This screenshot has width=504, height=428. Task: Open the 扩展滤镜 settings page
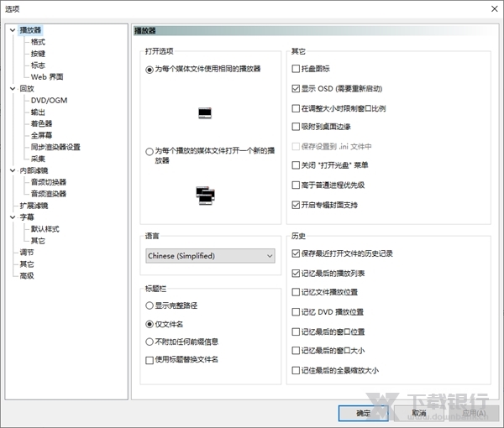[34, 206]
